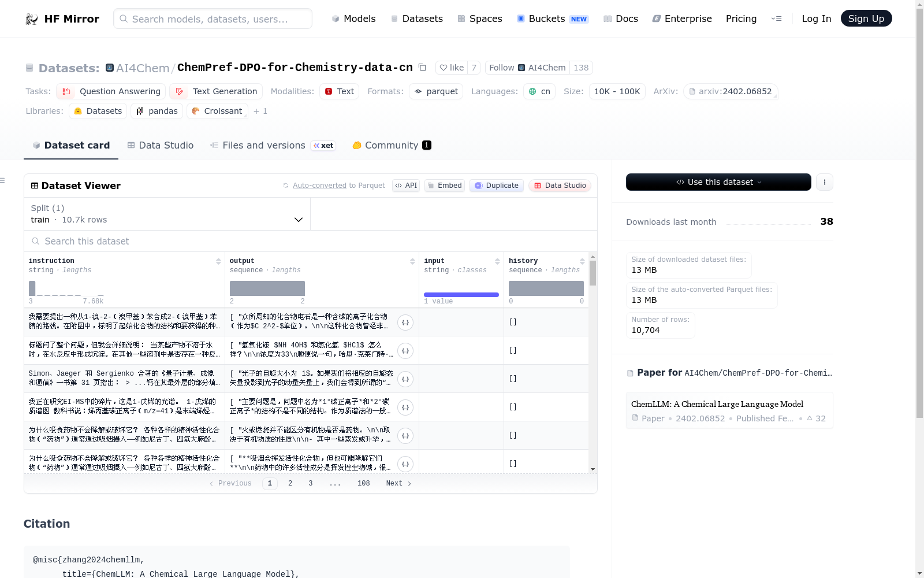Follow AI4Chem organization
Screen dimensions: 924x578
tap(527, 68)
